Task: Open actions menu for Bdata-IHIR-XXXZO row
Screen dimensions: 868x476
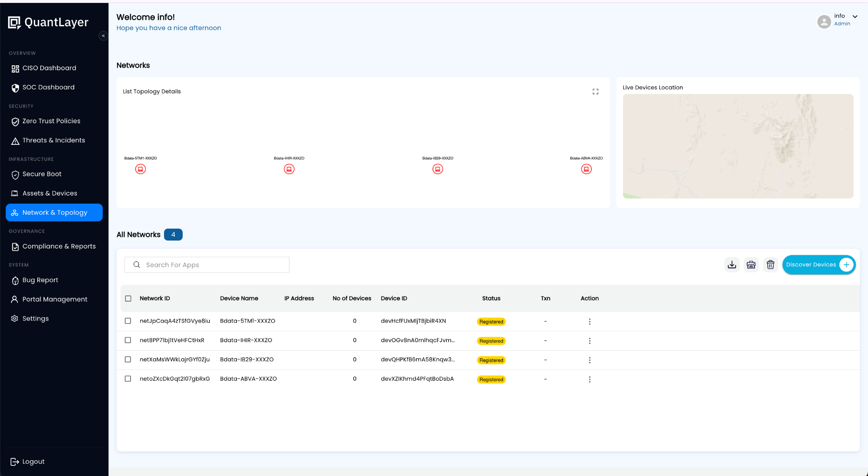Action: coord(590,340)
